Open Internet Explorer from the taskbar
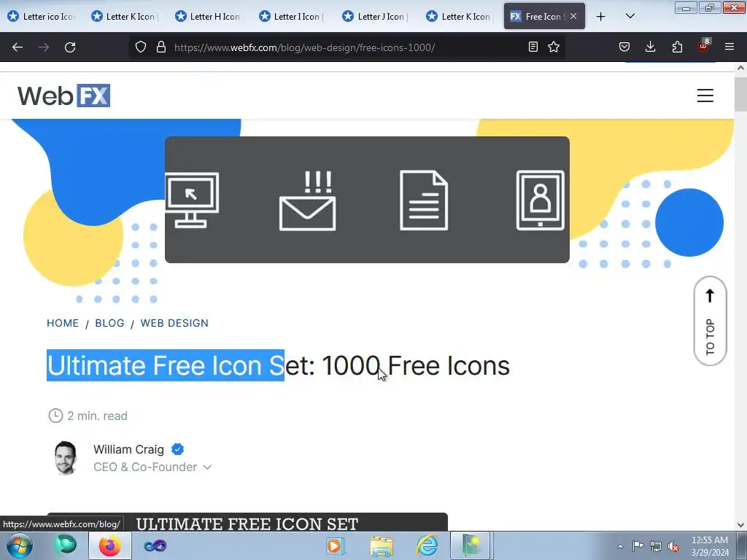This screenshot has width=747, height=560. (x=427, y=545)
